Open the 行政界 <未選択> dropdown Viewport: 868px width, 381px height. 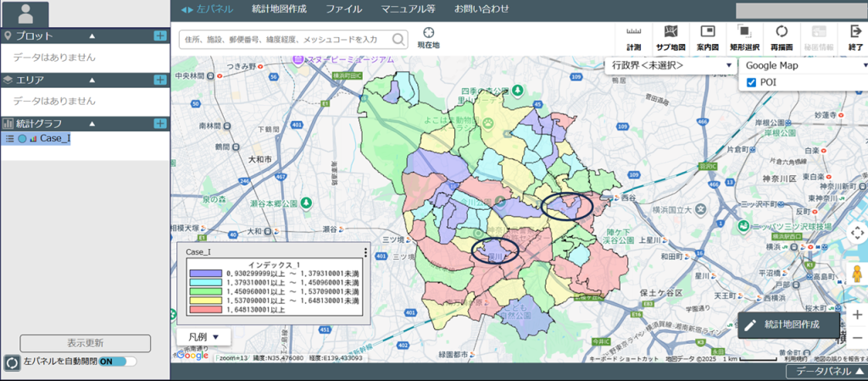click(669, 65)
